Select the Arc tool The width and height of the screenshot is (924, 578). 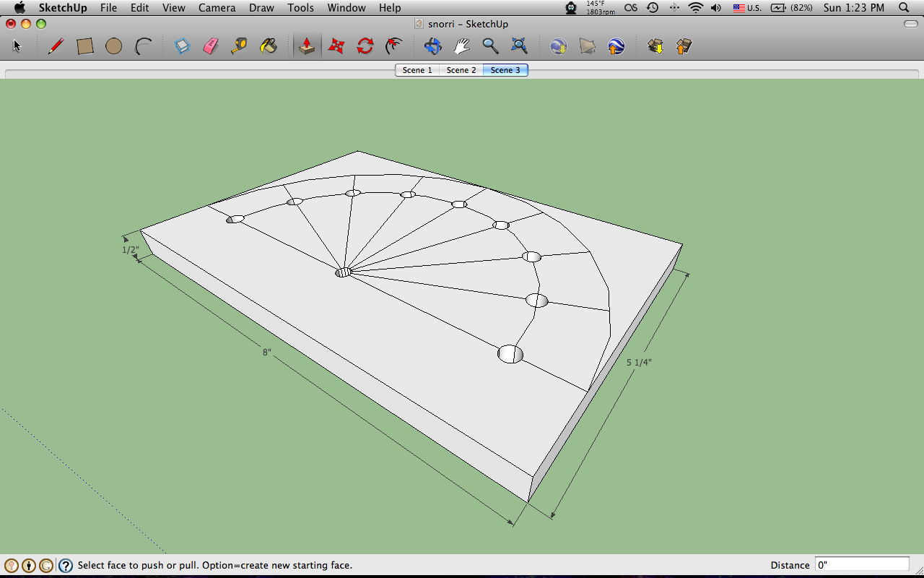click(144, 46)
